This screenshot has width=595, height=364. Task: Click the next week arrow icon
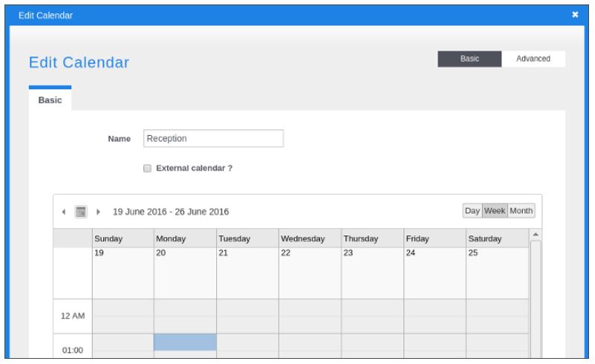click(99, 212)
